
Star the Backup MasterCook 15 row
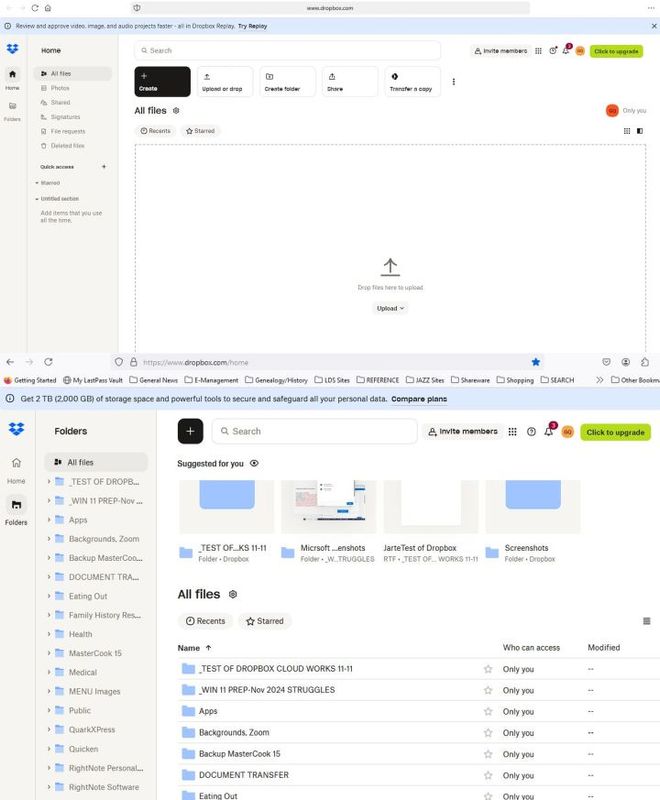coord(488,754)
